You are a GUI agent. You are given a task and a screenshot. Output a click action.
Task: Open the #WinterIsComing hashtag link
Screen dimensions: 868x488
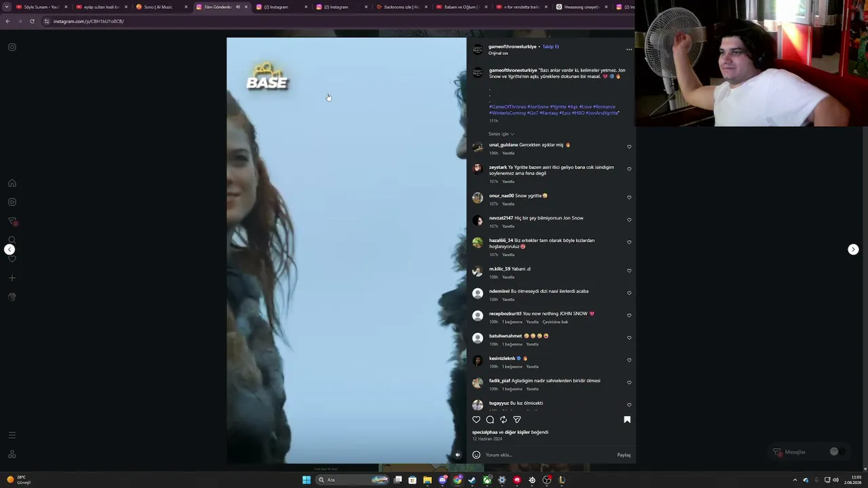click(x=507, y=113)
